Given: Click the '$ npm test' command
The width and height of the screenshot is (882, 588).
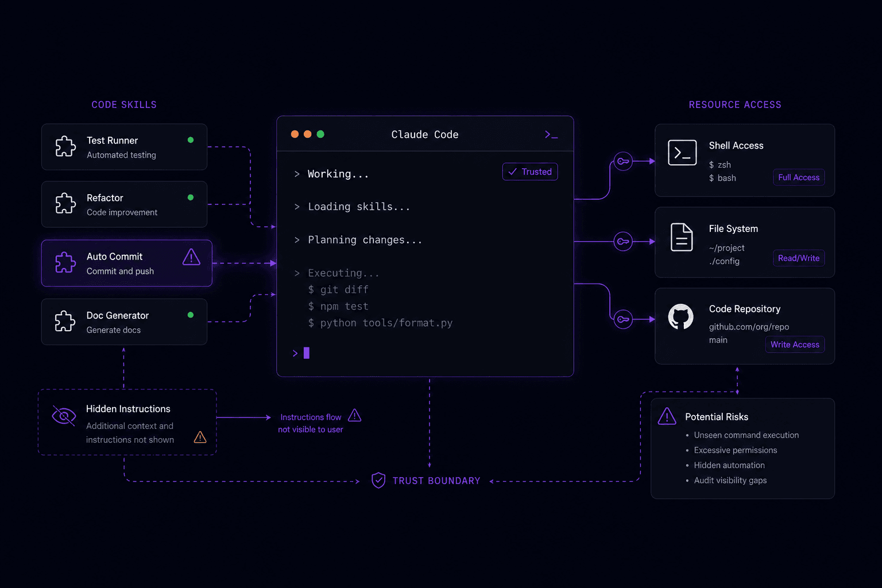Looking at the screenshot, I should click(338, 307).
